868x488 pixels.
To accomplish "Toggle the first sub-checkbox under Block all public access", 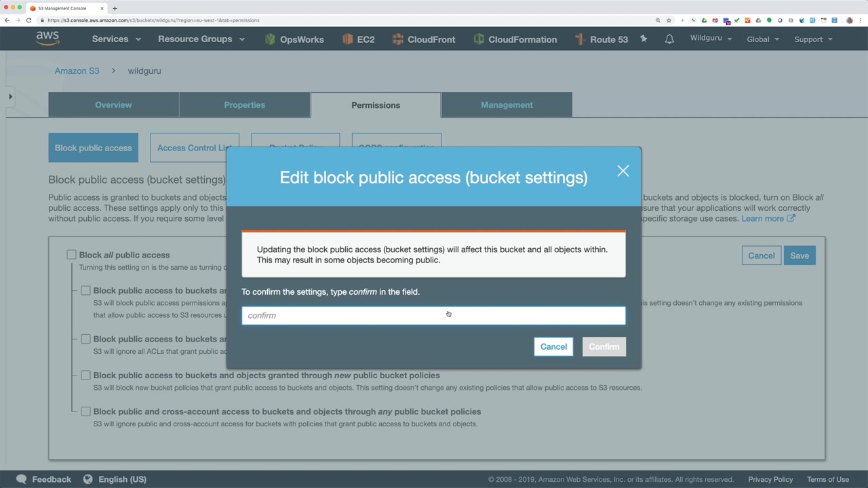I will point(85,291).
